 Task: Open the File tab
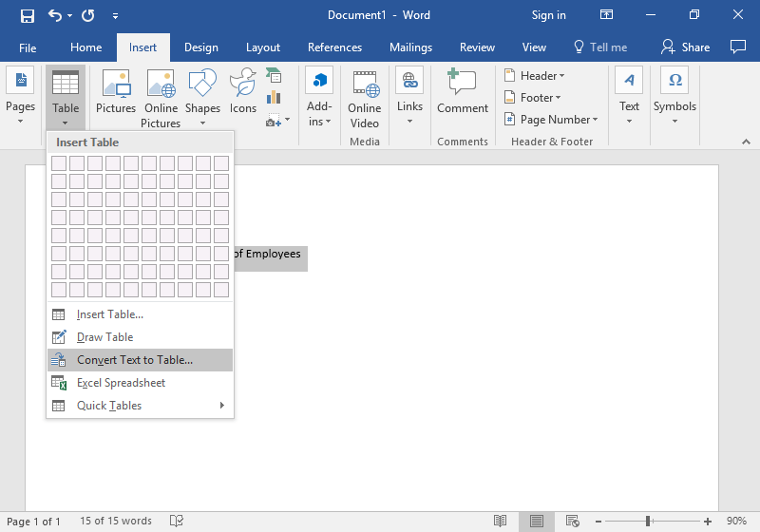click(28, 47)
